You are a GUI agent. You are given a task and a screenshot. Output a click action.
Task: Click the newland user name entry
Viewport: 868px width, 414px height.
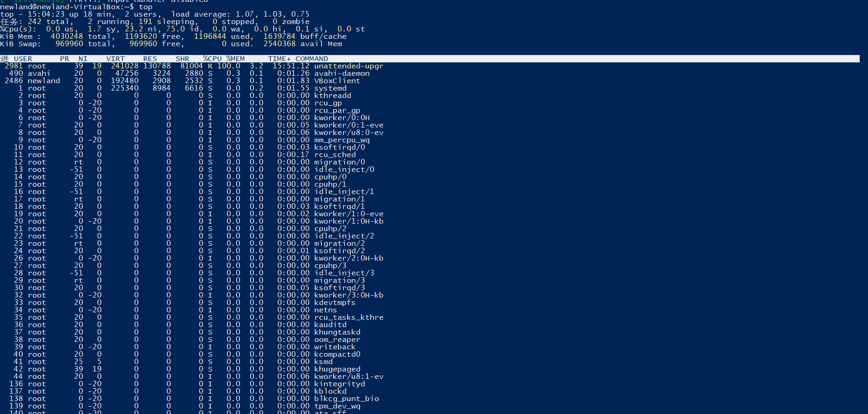[x=43, y=81]
